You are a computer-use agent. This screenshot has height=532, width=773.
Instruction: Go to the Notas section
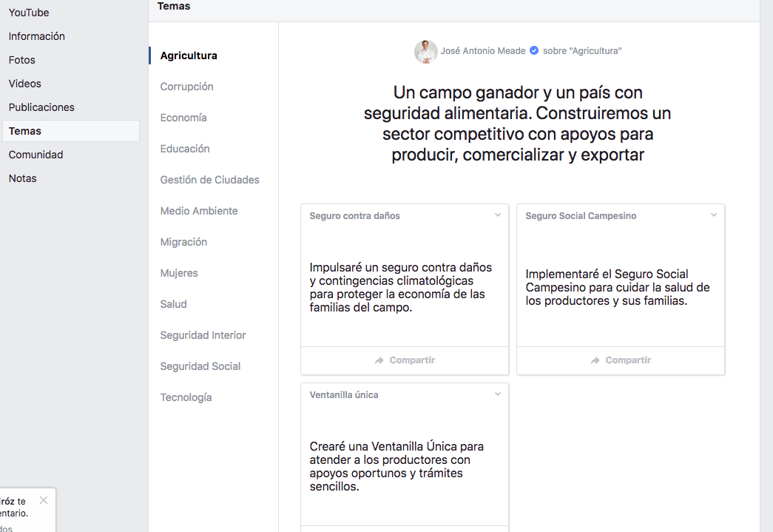[x=22, y=178]
